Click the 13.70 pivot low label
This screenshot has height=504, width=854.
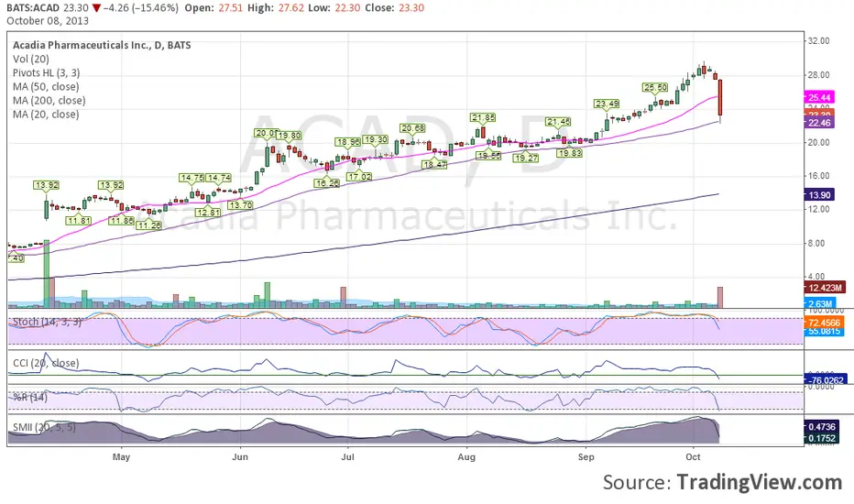click(240, 205)
